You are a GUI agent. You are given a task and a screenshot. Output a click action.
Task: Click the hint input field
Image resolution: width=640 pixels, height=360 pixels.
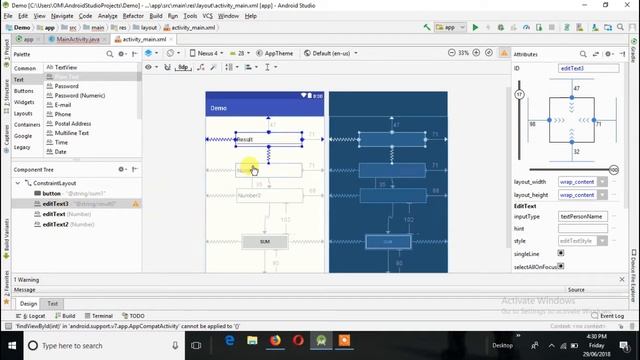coord(582,229)
